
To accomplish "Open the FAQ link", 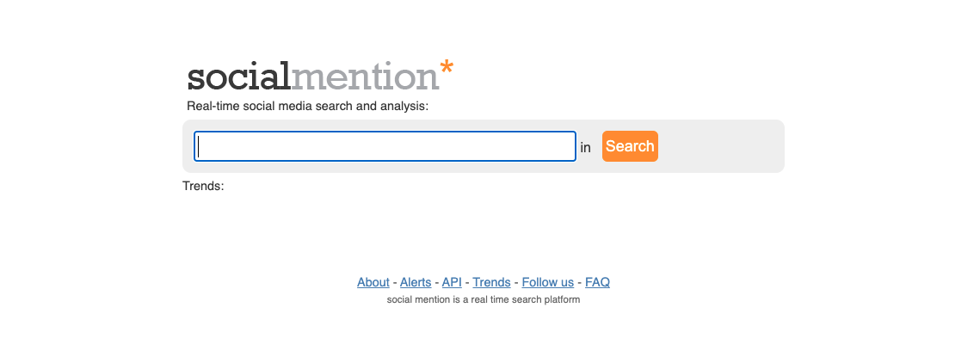I will pos(597,282).
